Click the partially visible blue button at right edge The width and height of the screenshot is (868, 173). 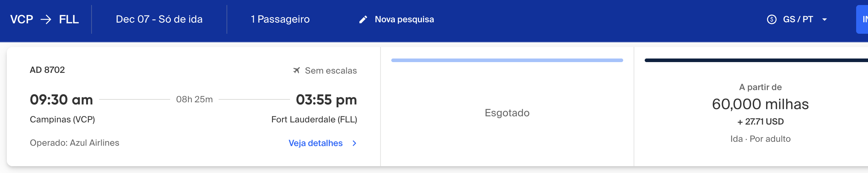[862, 19]
